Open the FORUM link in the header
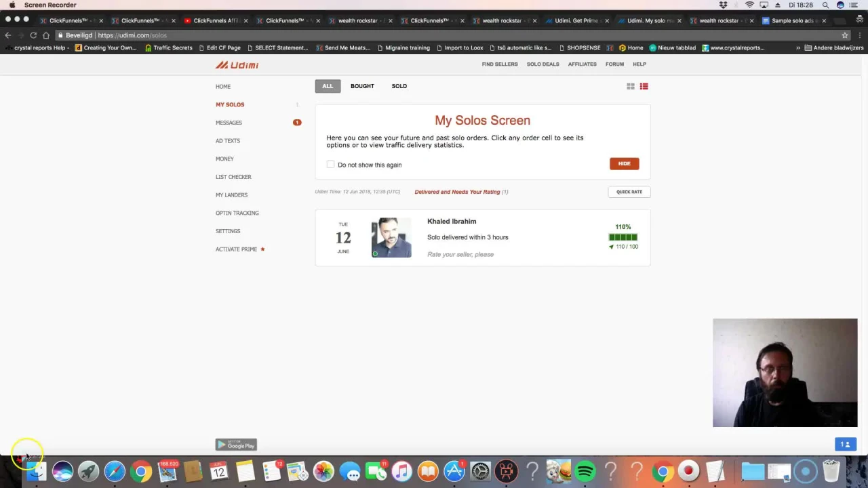868x488 pixels. [x=614, y=64]
